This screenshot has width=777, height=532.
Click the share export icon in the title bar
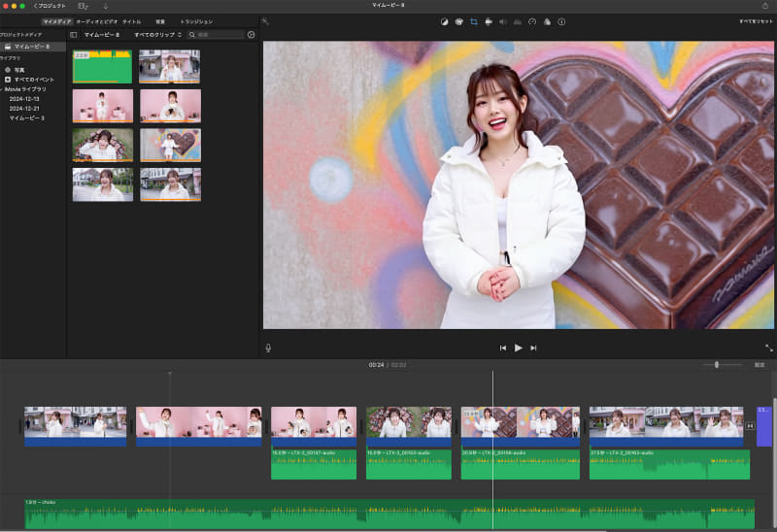pyautogui.click(x=765, y=6)
